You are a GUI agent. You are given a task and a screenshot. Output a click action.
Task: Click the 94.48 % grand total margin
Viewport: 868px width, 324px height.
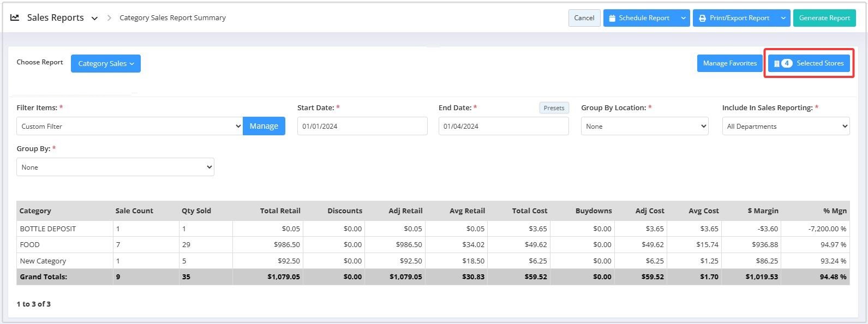point(833,277)
